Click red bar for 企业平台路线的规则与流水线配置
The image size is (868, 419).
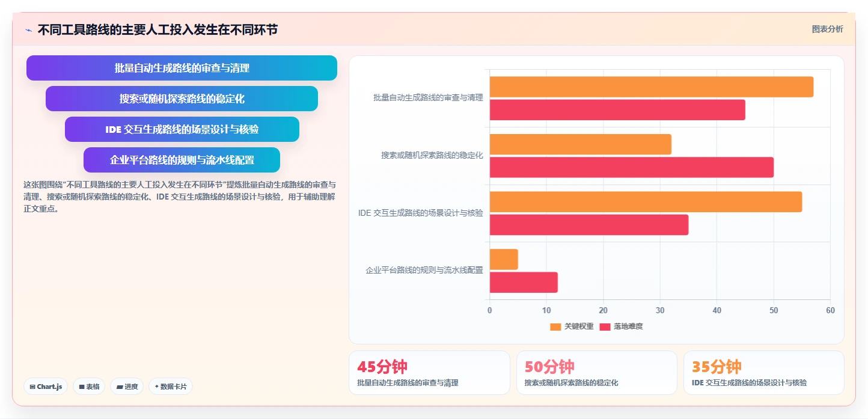coord(524,283)
